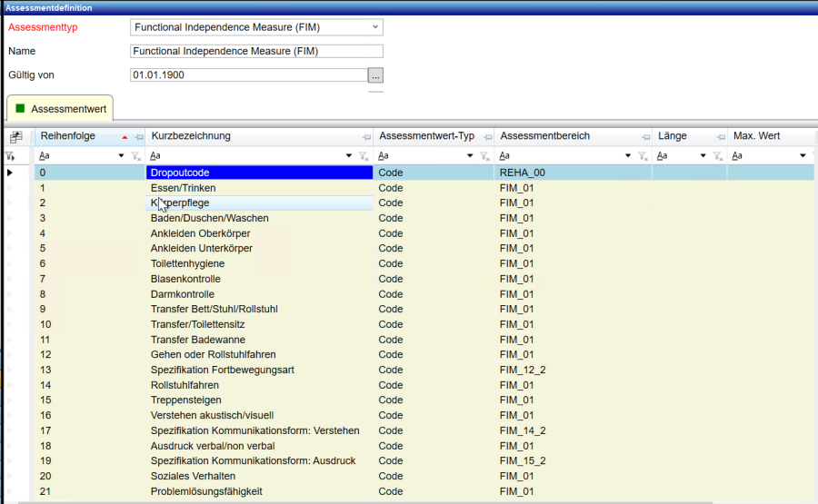The height and width of the screenshot is (504, 818).
Task: Clear the filter on Kurzbezeichnung column
Action: 364,156
